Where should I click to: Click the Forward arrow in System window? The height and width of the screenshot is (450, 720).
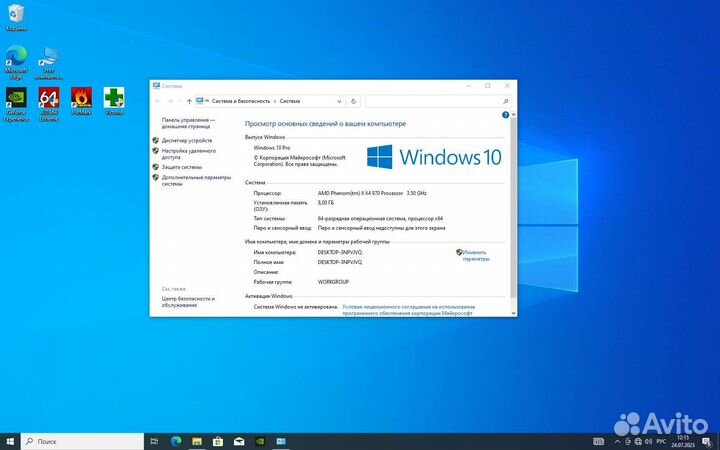[170, 101]
